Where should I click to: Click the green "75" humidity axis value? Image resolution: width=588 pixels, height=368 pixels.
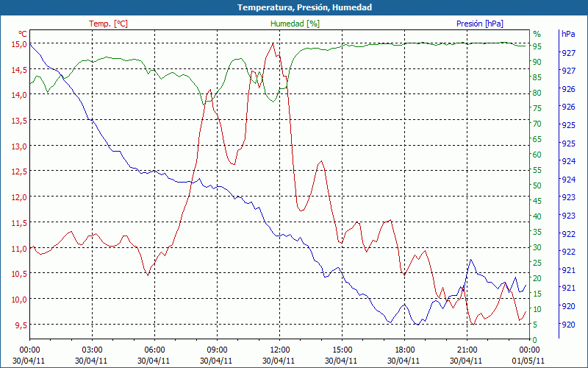(537, 108)
